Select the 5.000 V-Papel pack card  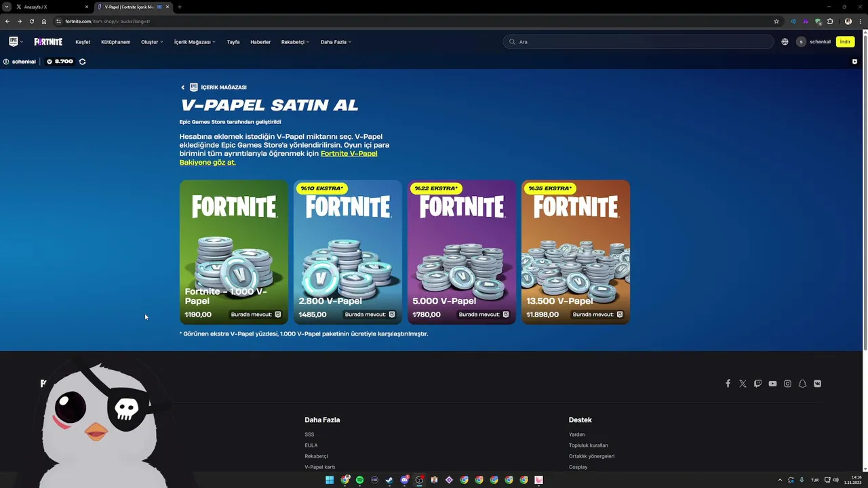point(462,252)
